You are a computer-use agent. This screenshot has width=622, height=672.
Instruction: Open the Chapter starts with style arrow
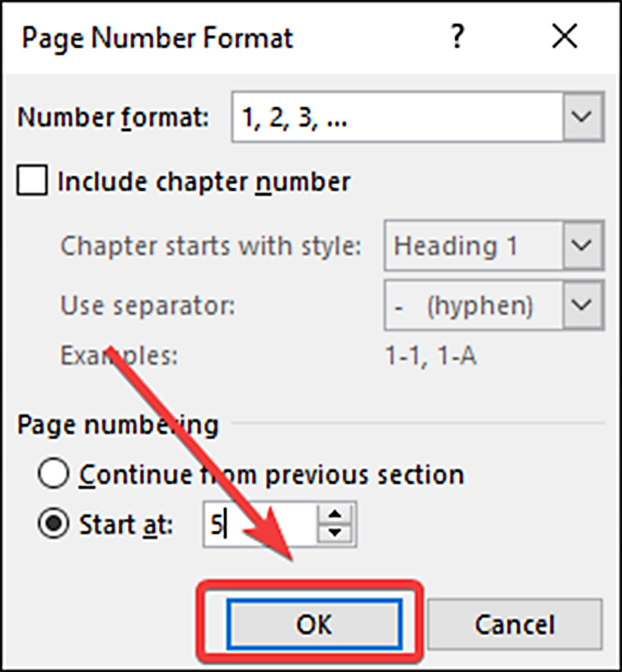(x=583, y=245)
